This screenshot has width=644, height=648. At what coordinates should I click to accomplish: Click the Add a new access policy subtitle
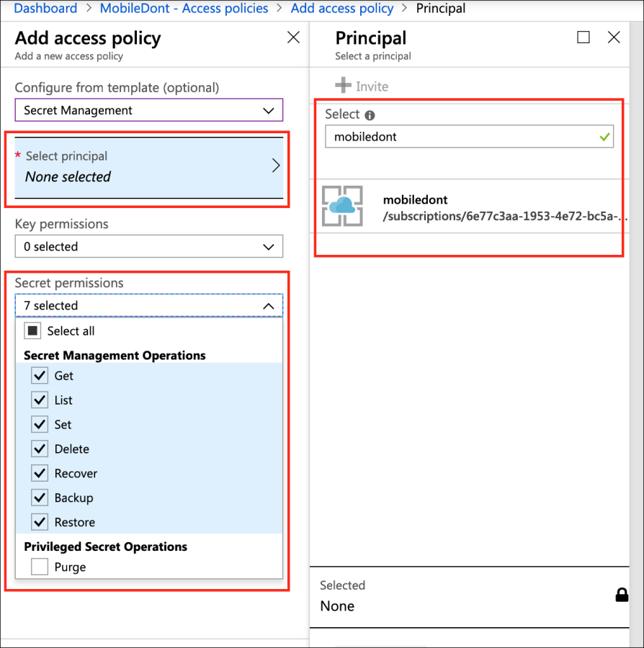coord(68,56)
